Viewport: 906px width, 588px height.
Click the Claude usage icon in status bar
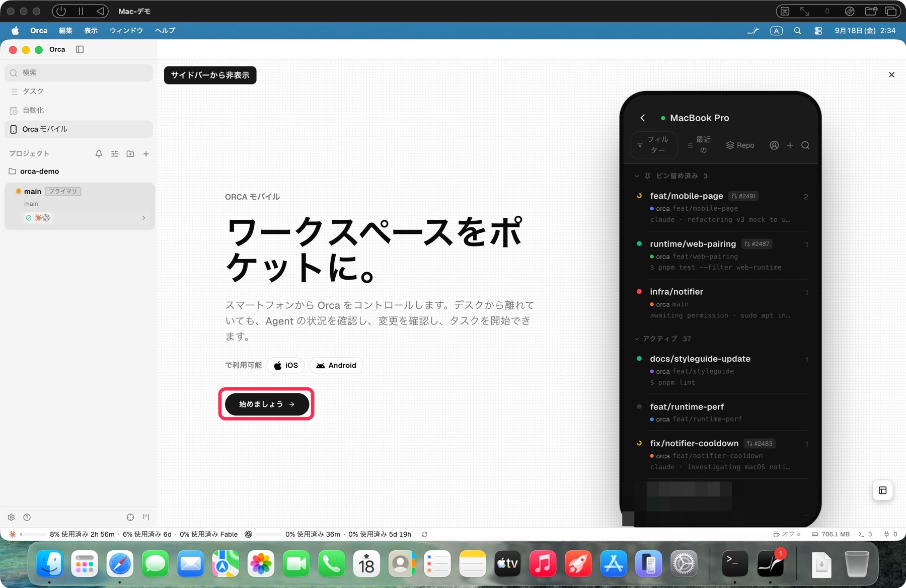click(x=13, y=534)
